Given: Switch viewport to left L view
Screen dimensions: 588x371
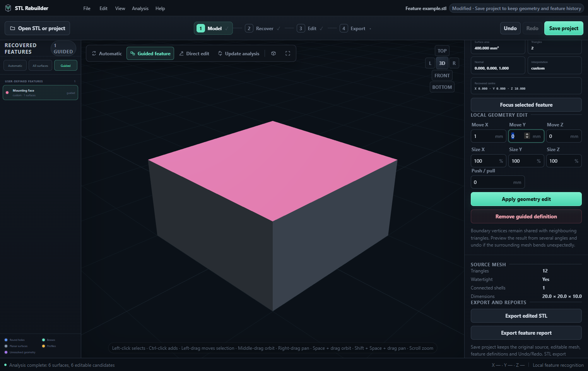Looking at the screenshot, I should coord(430,63).
